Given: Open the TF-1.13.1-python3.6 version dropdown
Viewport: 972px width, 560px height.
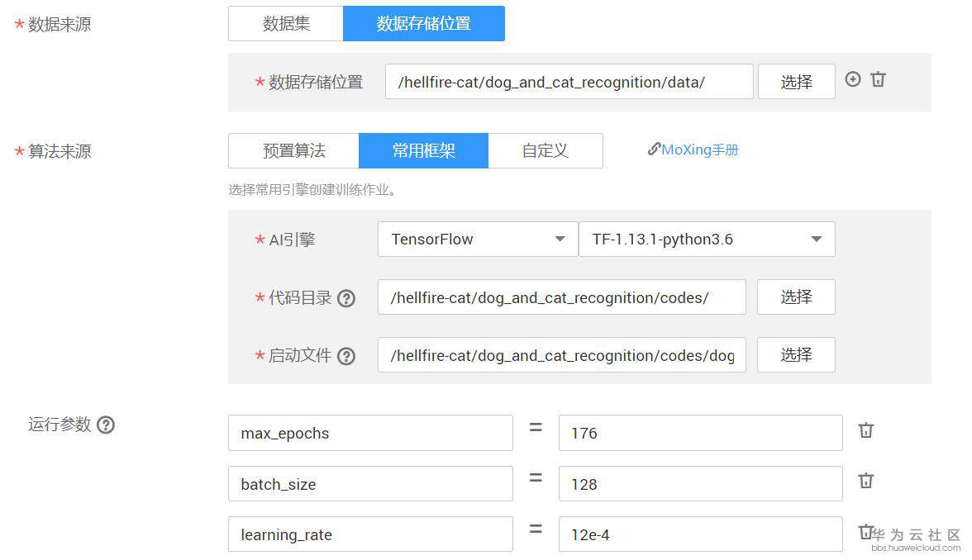Looking at the screenshot, I should coord(707,240).
